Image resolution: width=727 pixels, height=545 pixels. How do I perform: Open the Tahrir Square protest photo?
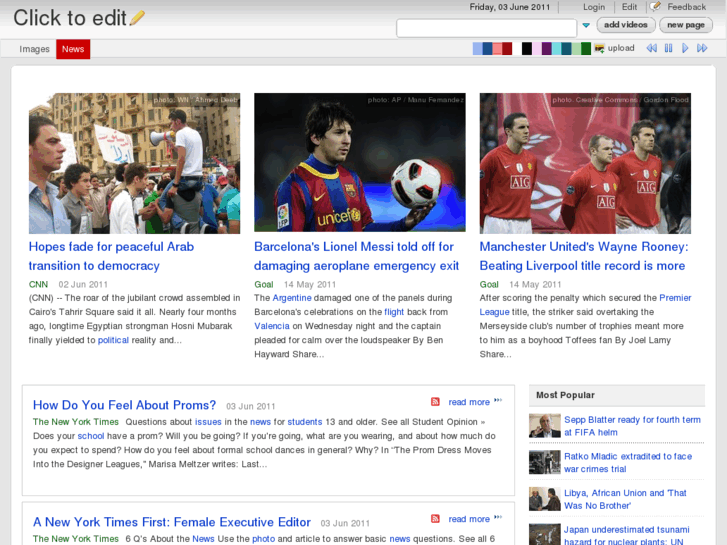click(x=134, y=163)
